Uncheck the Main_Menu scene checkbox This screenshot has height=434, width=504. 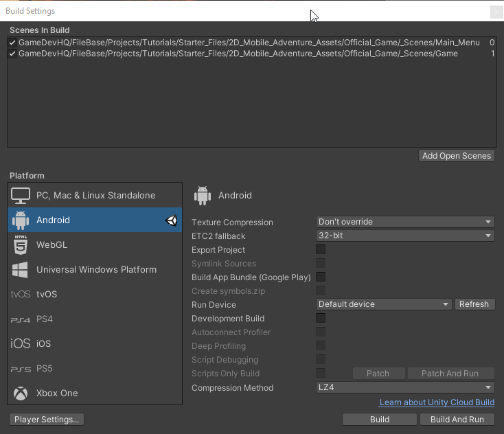point(12,43)
